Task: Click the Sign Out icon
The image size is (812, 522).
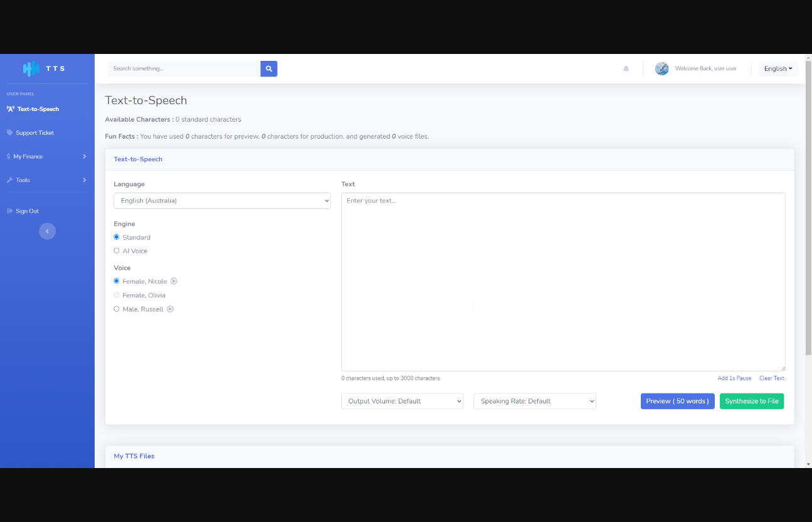Action: [x=9, y=211]
